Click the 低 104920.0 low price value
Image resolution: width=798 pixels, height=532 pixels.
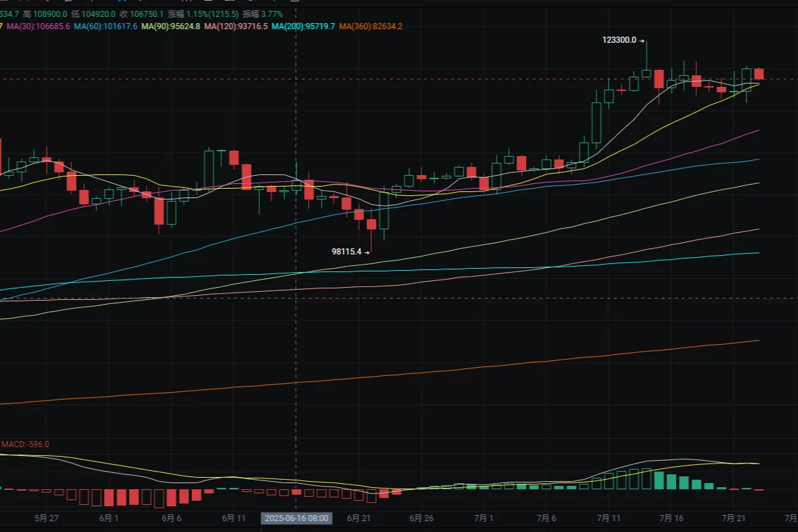[93, 14]
